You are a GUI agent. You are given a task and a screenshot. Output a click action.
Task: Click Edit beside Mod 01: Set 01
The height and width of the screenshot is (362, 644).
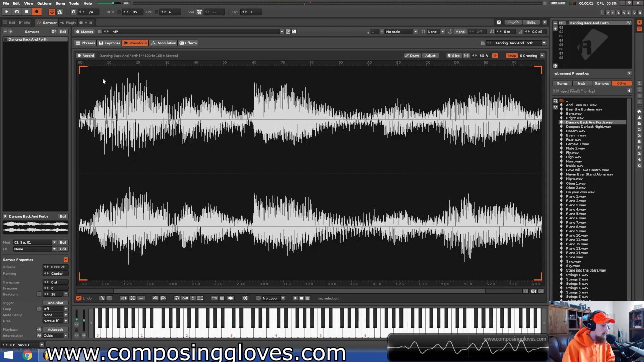tap(63, 242)
